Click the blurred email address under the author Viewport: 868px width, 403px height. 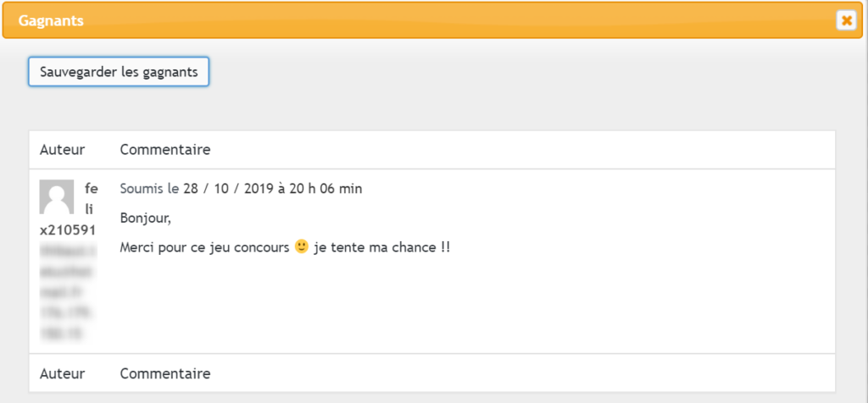[x=68, y=272]
